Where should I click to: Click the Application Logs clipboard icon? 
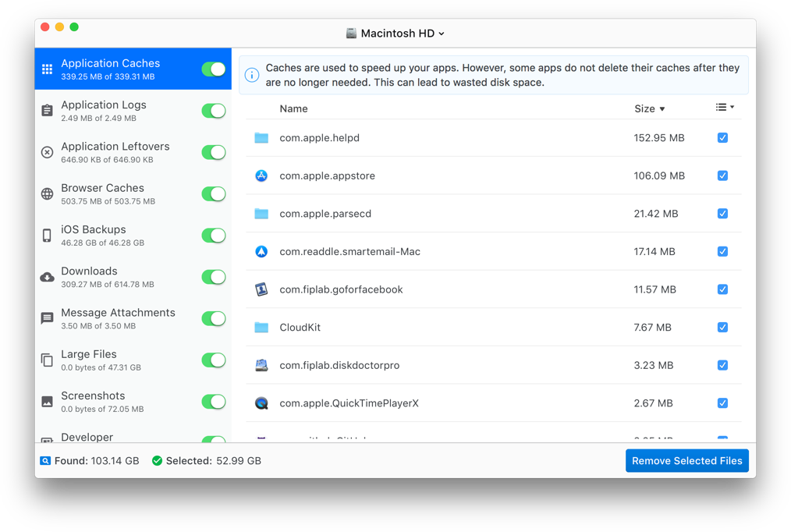point(47,111)
